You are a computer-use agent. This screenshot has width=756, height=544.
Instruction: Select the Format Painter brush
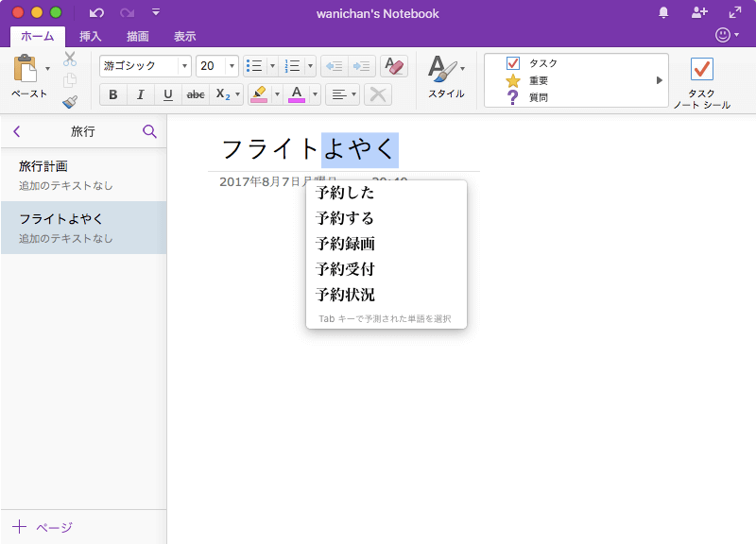(70, 102)
